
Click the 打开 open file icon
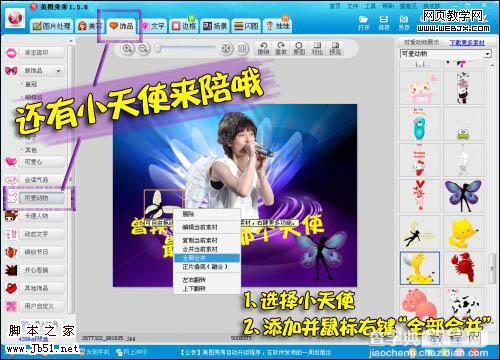tap(364, 23)
